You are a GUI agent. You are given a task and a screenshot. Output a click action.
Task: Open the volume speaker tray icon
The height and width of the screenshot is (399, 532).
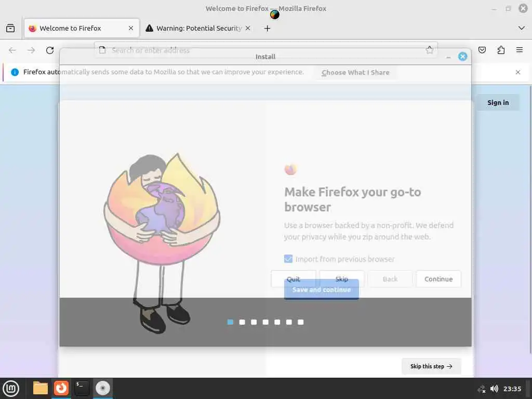(495, 389)
